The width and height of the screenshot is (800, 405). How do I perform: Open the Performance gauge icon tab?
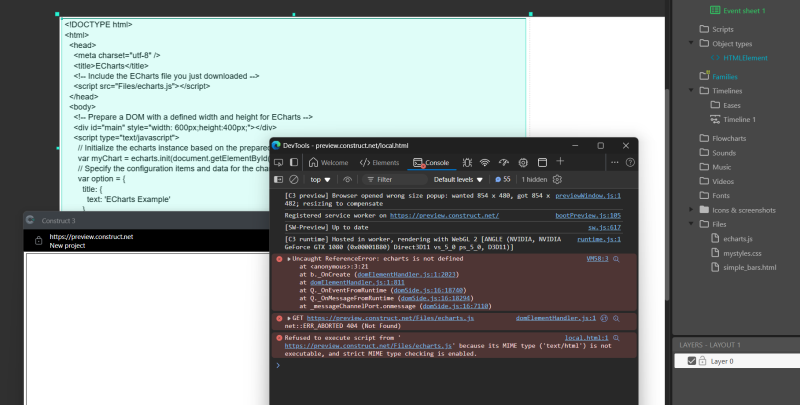[x=504, y=162]
